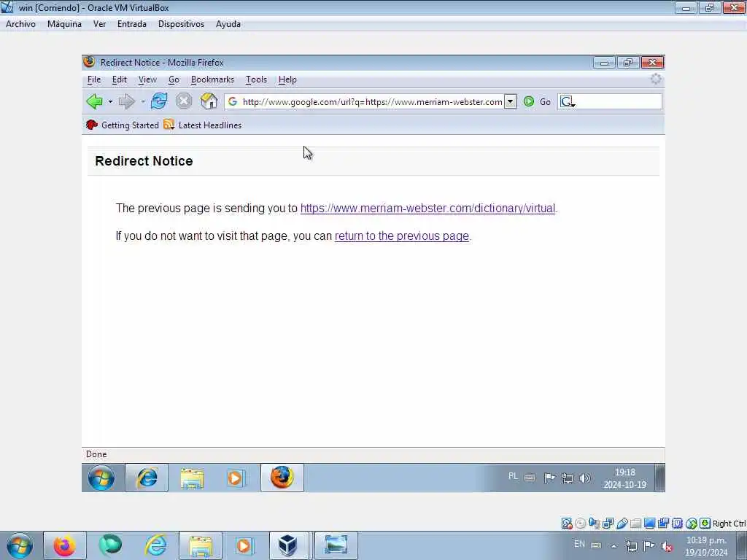Click VirtualBox hard disk activity indicator
The width and height of the screenshot is (747, 560).
[567, 524]
